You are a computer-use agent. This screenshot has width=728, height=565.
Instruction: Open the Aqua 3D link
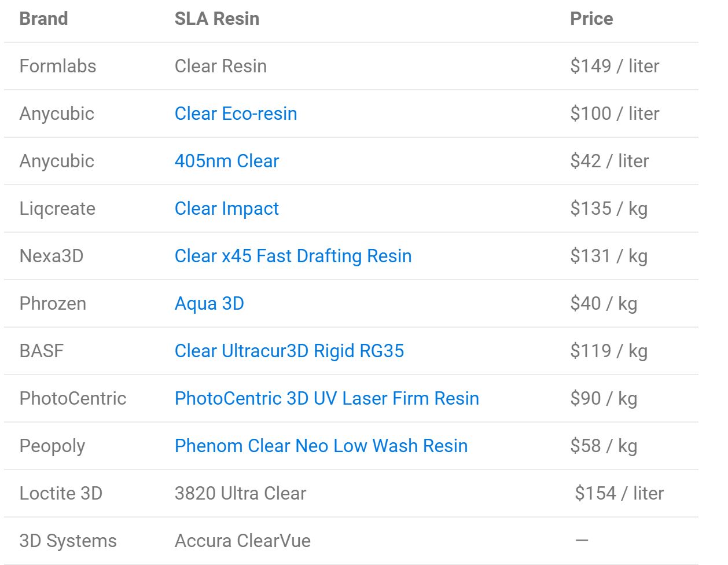click(x=209, y=303)
